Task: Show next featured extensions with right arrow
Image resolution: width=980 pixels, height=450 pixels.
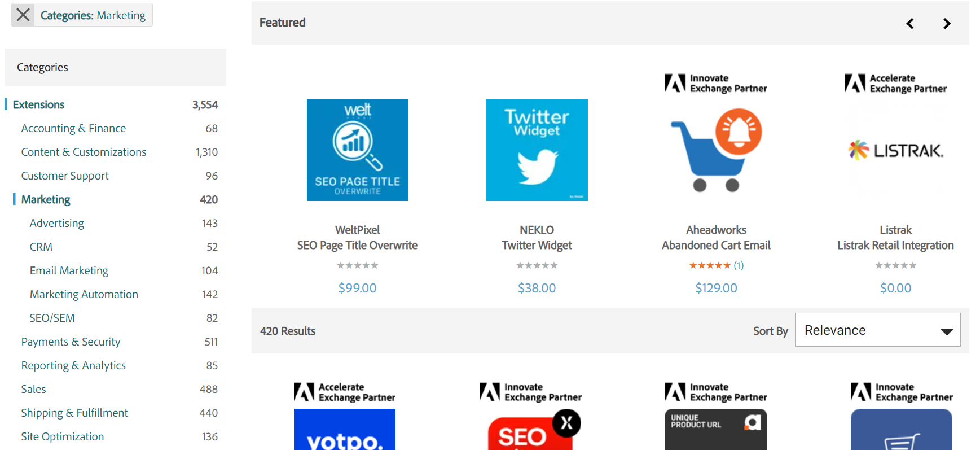Action: pyautogui.click(x=947, y=24)
